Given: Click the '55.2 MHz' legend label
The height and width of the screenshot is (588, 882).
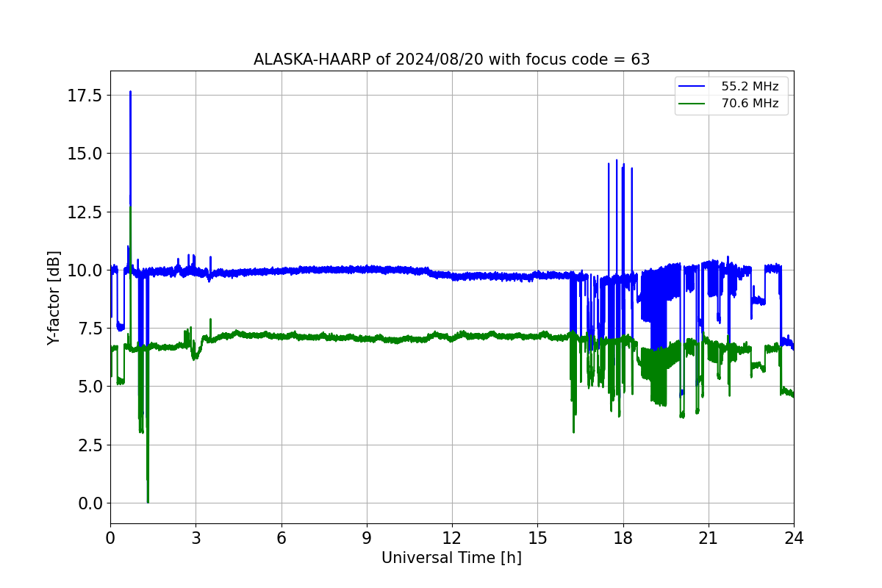Looking at the screenshot, I should pyautogui.click(x=750, y=87).
